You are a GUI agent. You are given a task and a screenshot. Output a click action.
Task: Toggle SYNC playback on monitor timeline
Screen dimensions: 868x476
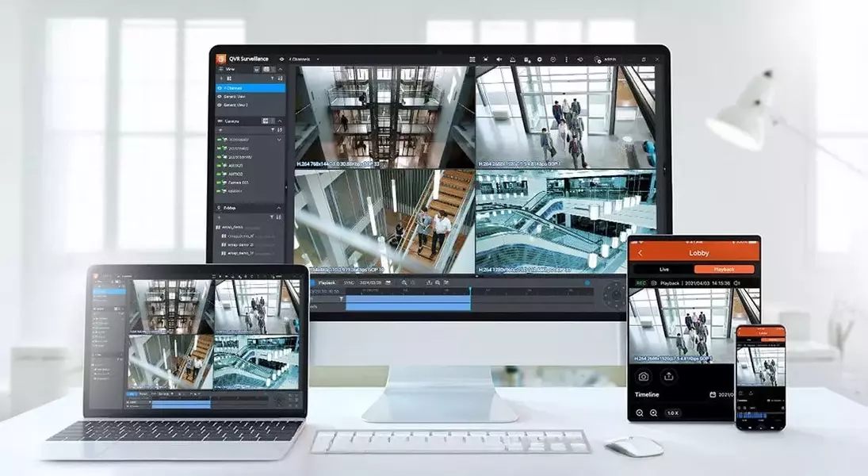(349, 282)
